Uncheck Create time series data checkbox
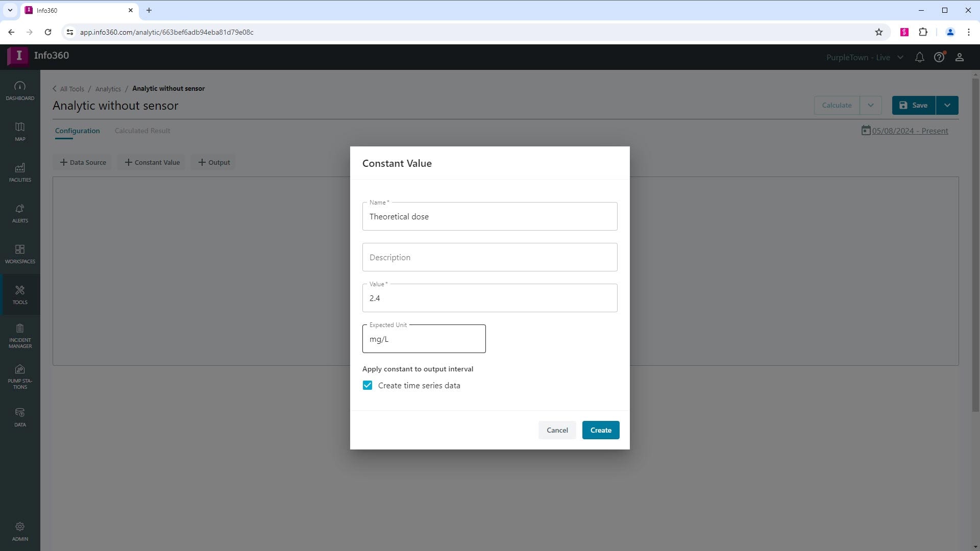The height and width of the screenshot is (551, 980). pos(367,386)
